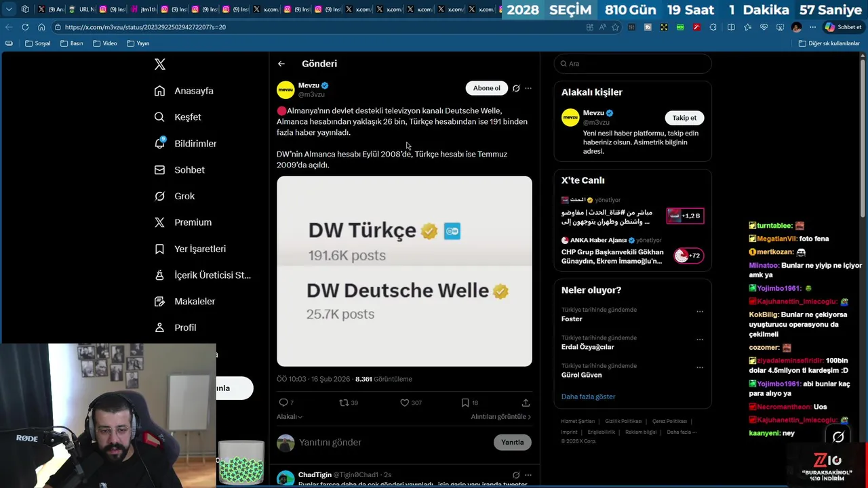Click the Abone ol button

[486, 88]
